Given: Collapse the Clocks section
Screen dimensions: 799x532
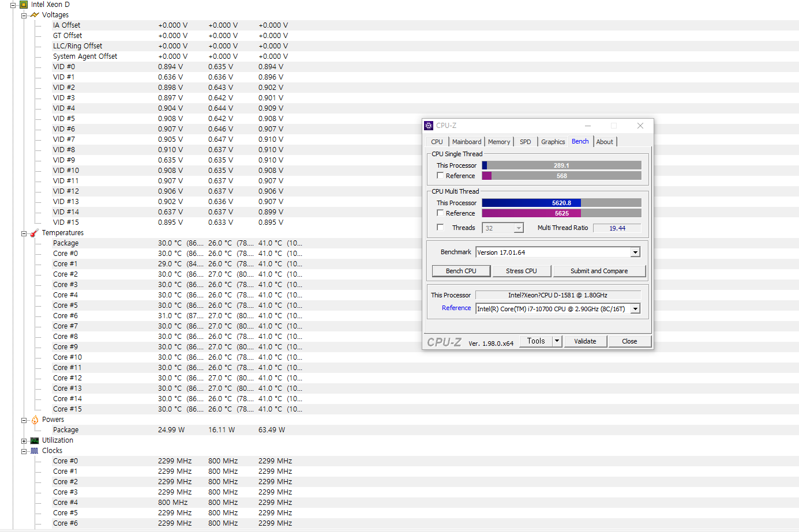Looking at the screenshot, I should (24, 451).
